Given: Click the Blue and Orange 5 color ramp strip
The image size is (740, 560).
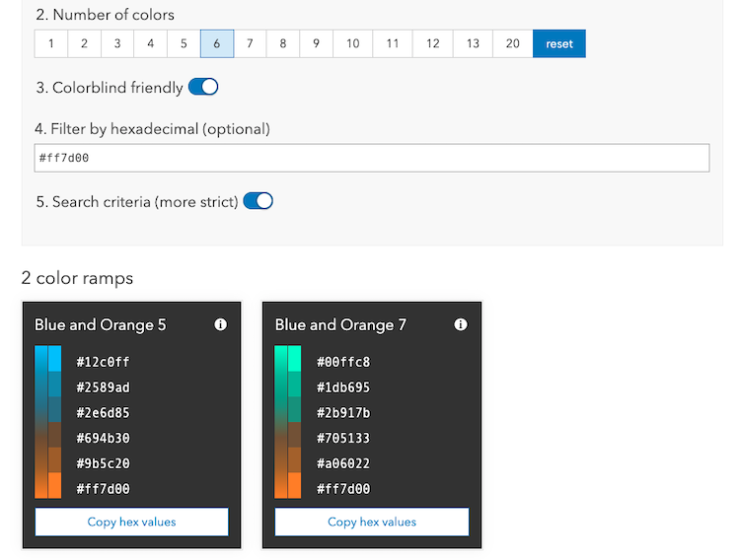Looking at the screenshot, I should 47,422.
